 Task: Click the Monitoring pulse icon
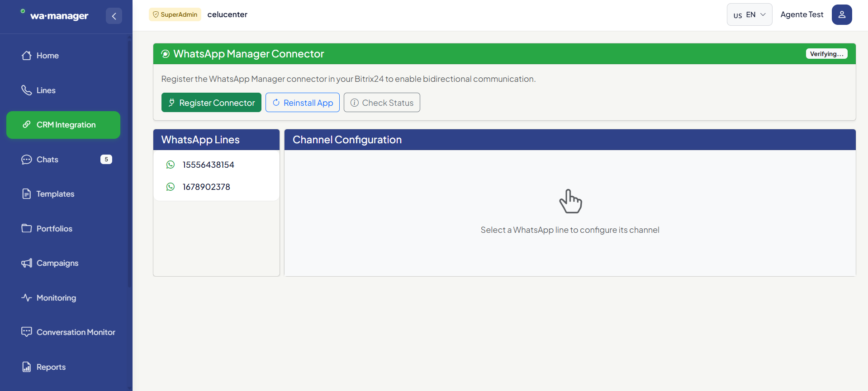tap(27, 297)
